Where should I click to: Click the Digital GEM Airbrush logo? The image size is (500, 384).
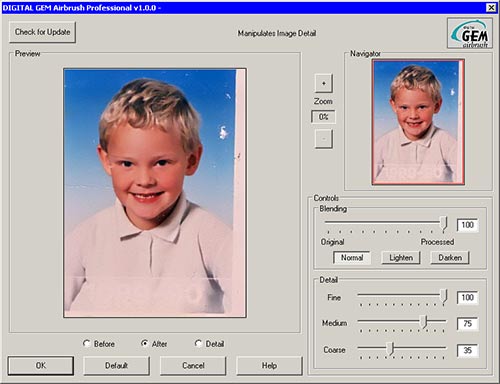coord(470,33)
